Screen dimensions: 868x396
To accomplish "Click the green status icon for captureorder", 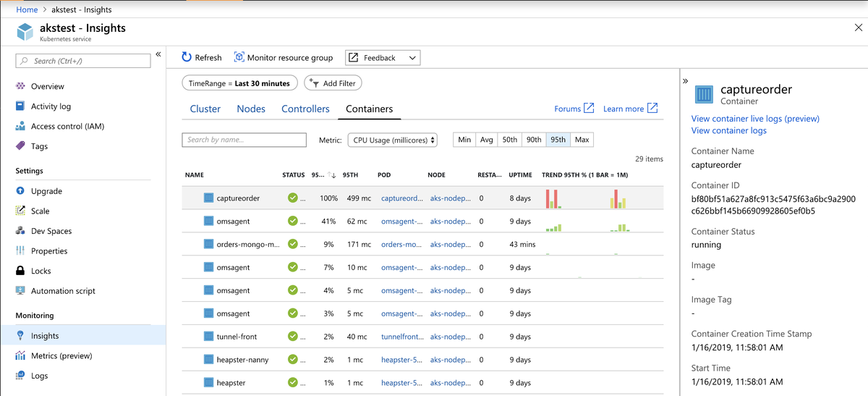I will tap(292, 198).
